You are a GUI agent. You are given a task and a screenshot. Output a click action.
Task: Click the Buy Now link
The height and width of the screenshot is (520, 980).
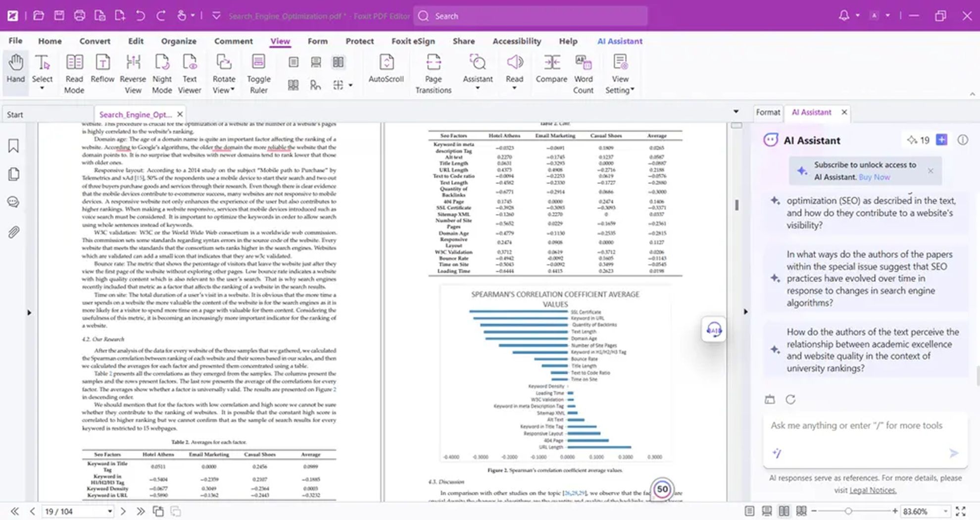tap(874, 177)
